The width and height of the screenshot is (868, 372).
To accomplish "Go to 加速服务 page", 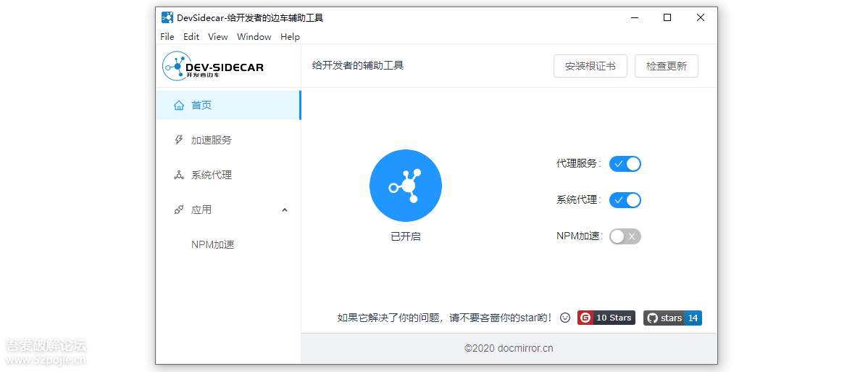I will [x=229, y=140].
